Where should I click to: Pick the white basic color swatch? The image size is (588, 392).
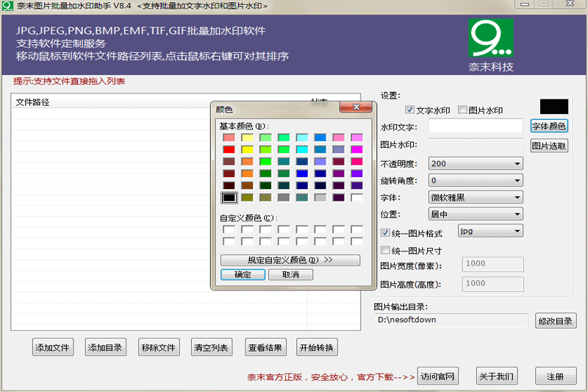point(356,197)
